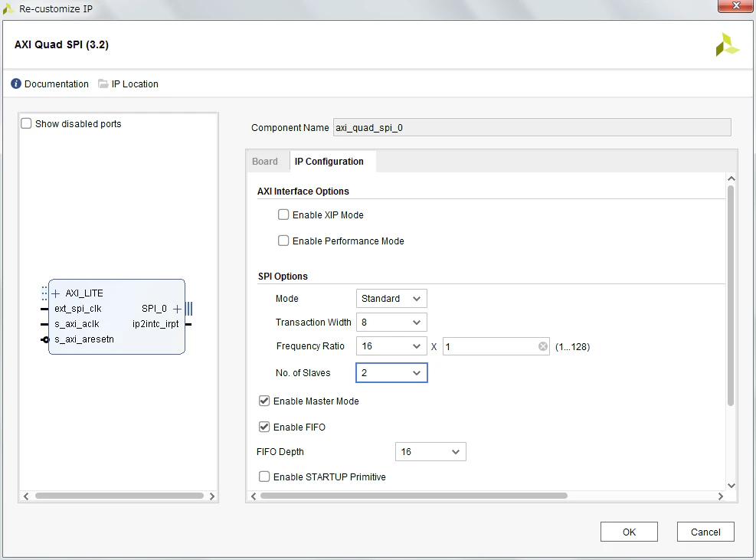
Task: Open the IP Location link
Action: [135, 84]
